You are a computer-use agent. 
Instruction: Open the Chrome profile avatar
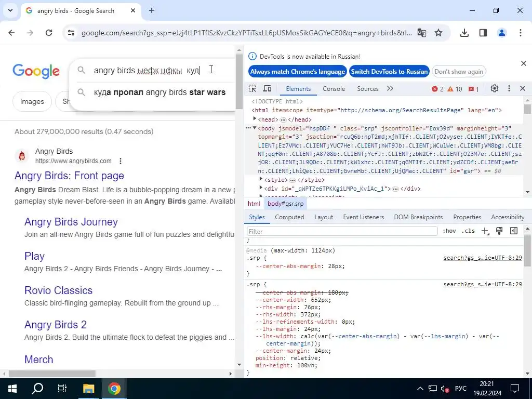502,33
